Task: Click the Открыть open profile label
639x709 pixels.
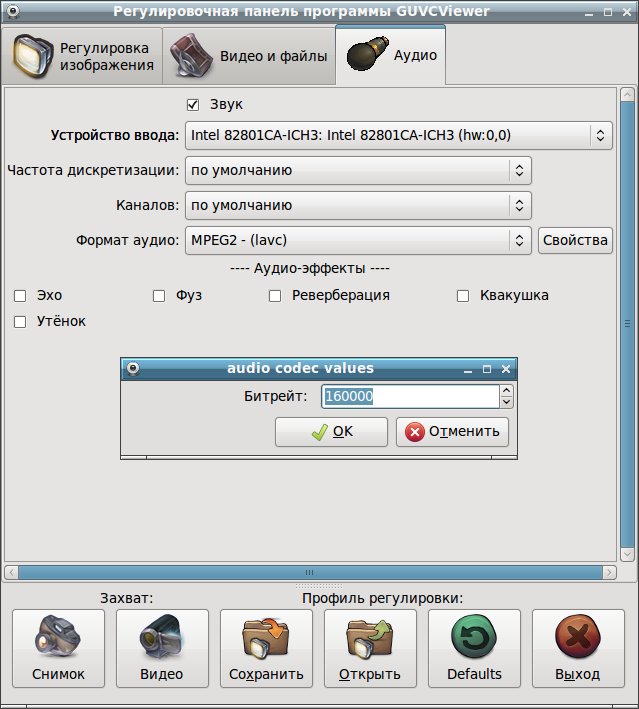Action: coord(370,674)
